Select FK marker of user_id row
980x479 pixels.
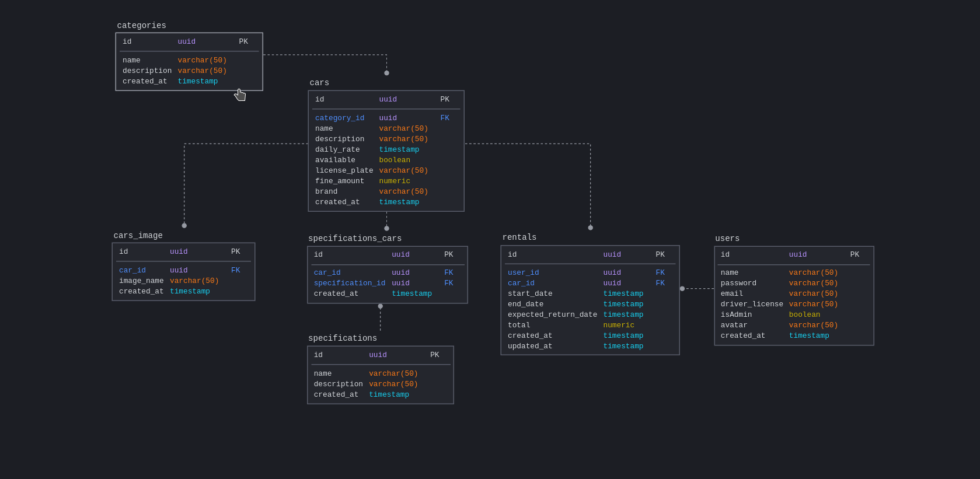tap(660, 272)
